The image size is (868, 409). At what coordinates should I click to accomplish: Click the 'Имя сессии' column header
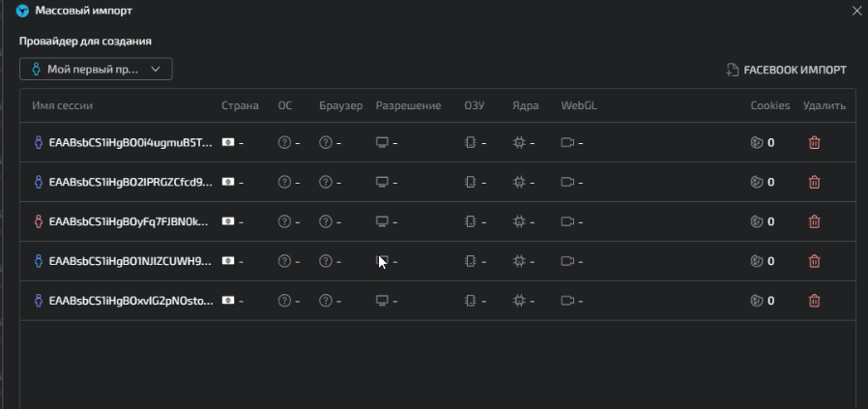(62, 105)
